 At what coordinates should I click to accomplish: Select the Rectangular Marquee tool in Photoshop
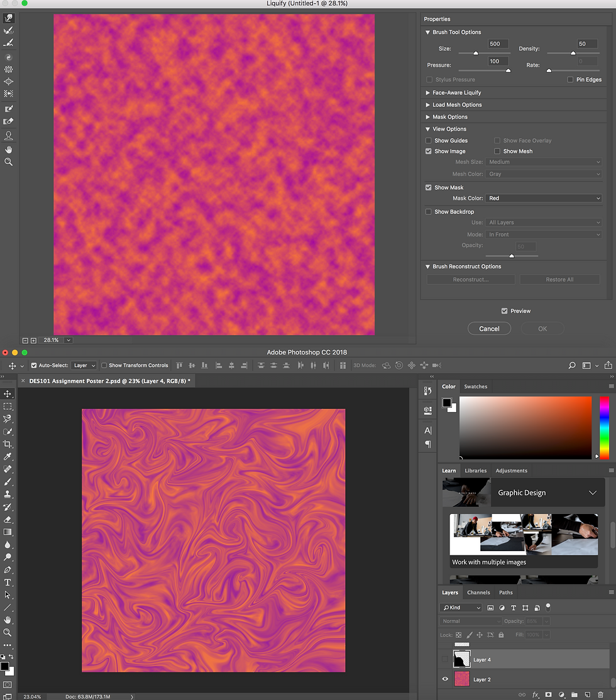[8, 407]
